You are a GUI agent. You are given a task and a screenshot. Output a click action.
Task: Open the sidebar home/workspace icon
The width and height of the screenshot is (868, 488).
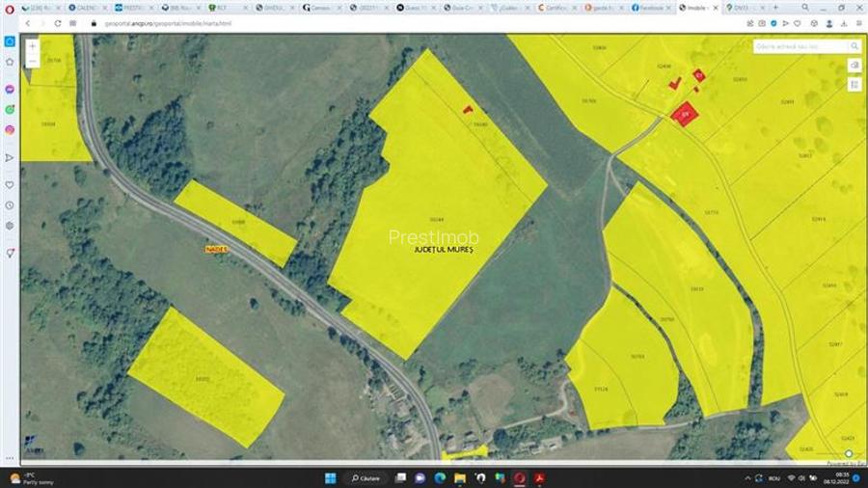pos(10,62)
